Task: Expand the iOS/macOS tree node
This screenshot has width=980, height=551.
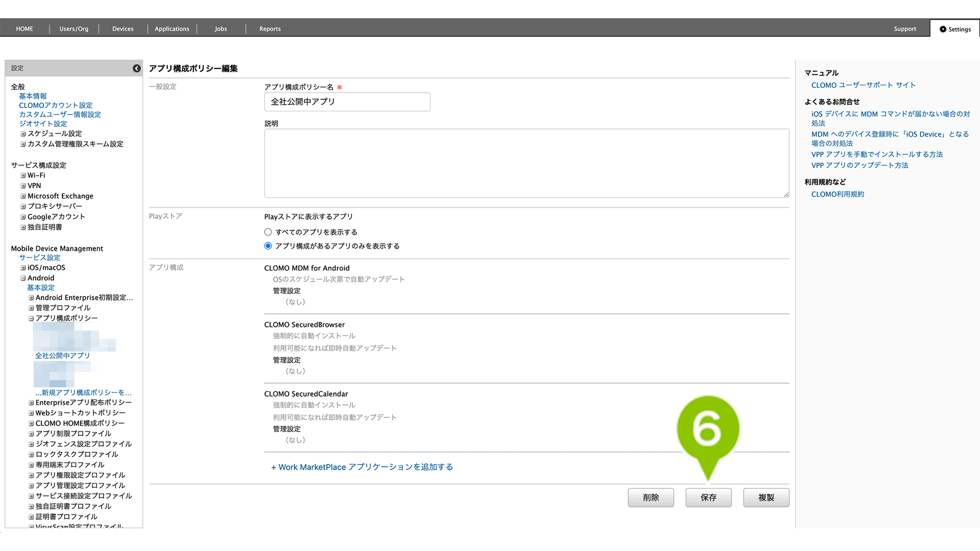Action: [23, 268]
